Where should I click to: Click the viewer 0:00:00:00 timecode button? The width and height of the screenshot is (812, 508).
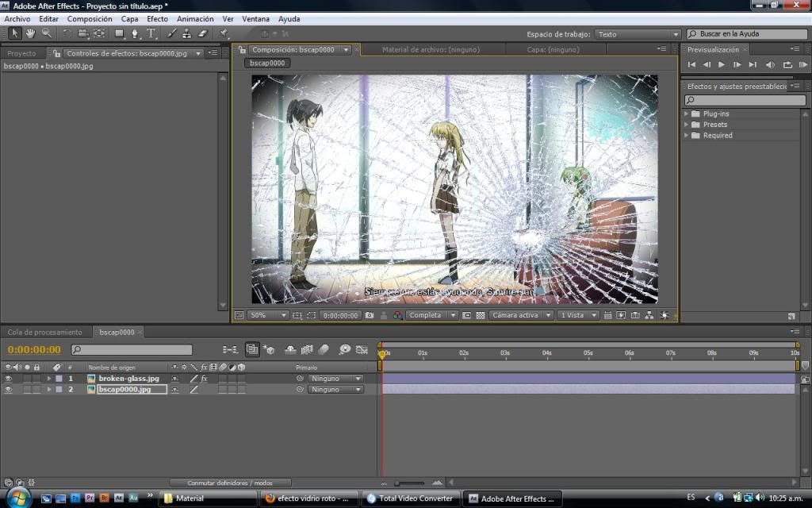click(340, 315)
